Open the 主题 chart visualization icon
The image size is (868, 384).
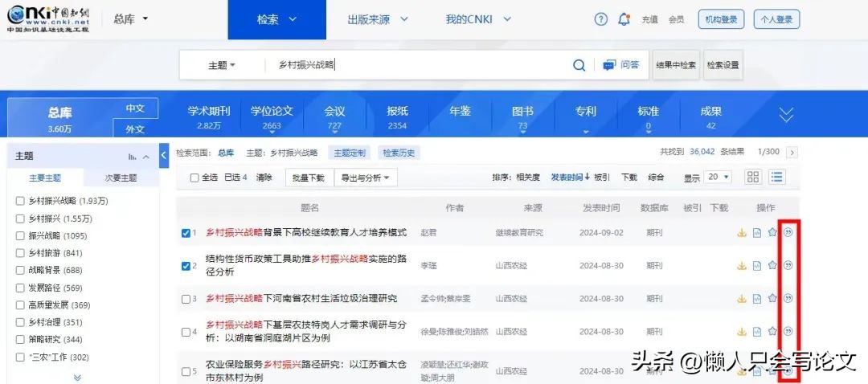[133, 157]
